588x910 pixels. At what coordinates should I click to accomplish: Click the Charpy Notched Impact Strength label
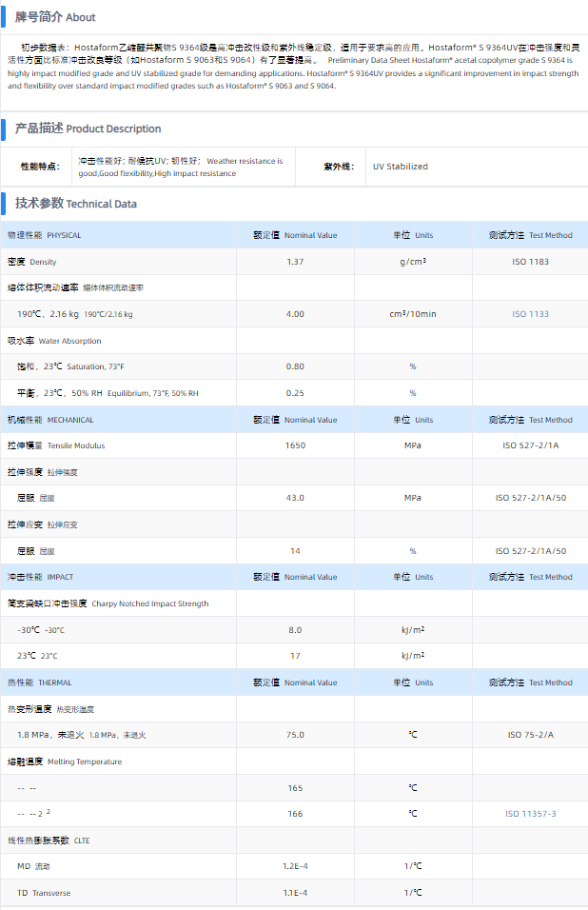click(x=108, y=603)
